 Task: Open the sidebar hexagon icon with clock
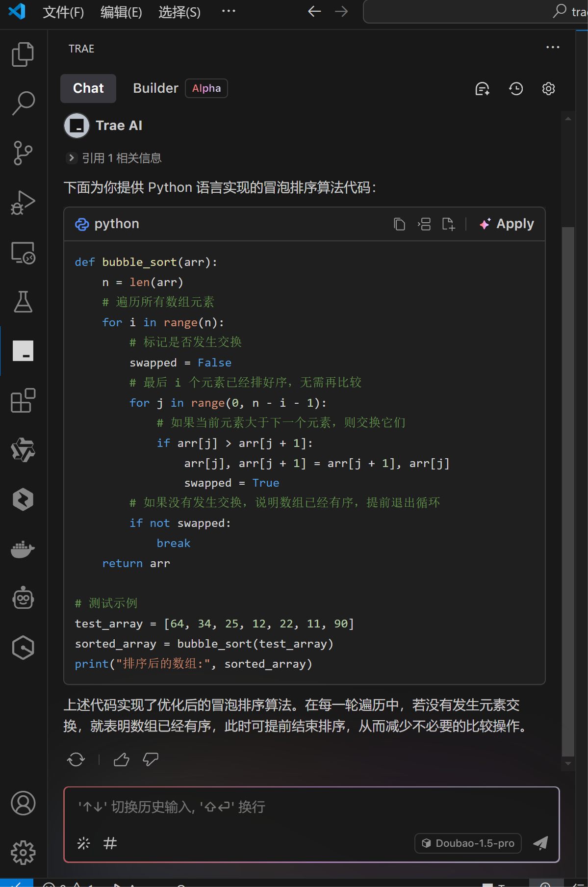coord(23,649)
